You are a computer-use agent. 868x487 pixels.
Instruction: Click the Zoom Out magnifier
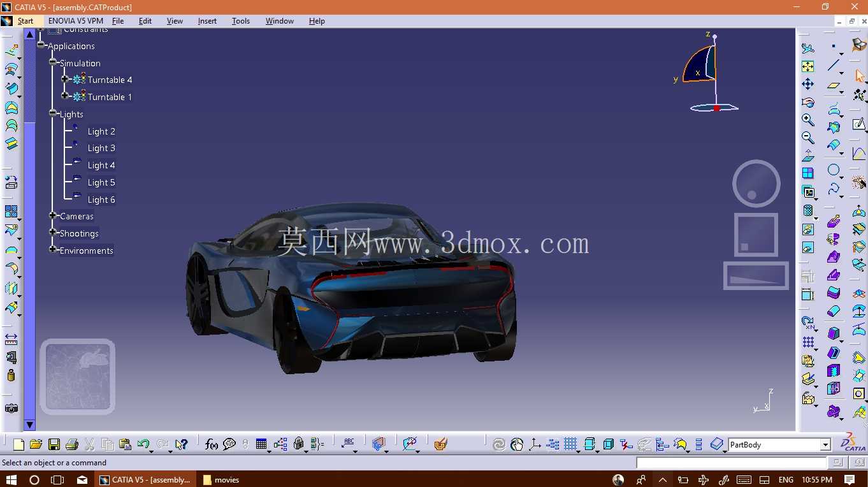point(807,138)
